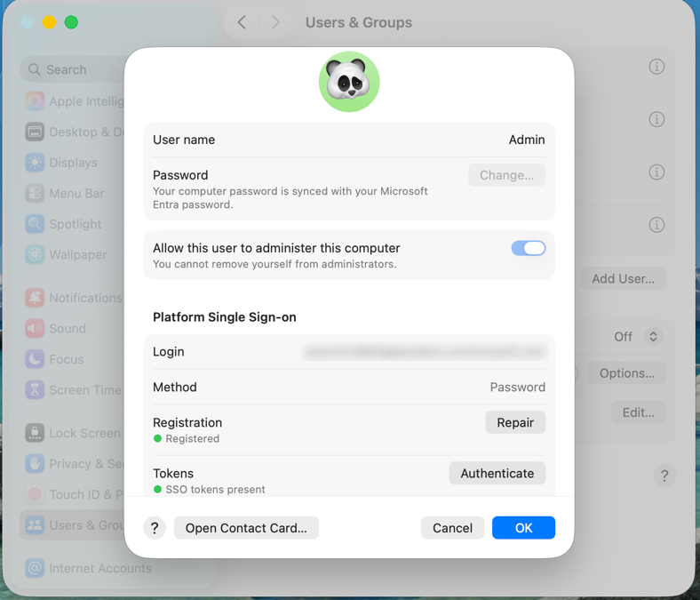Open Privacy & Security settings icon
Viewport: 700px width, 600px height.
pyautogui.click(x=35, y=464)
